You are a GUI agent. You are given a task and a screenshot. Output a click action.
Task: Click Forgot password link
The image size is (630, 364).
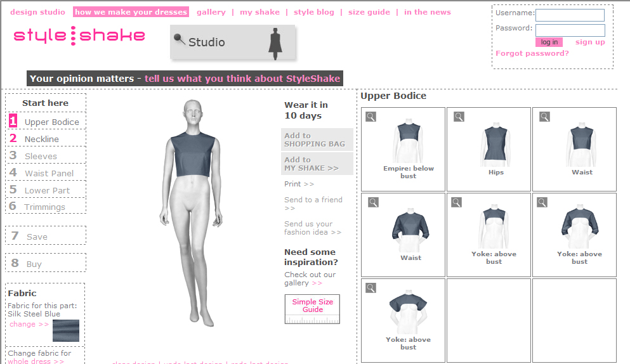tap(532, 53)
